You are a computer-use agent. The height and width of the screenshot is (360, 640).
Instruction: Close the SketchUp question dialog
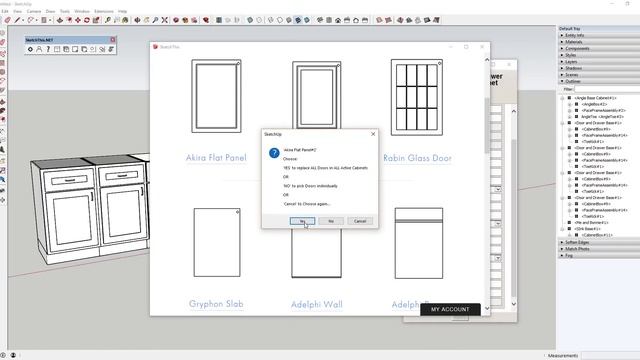pos(373,134)
